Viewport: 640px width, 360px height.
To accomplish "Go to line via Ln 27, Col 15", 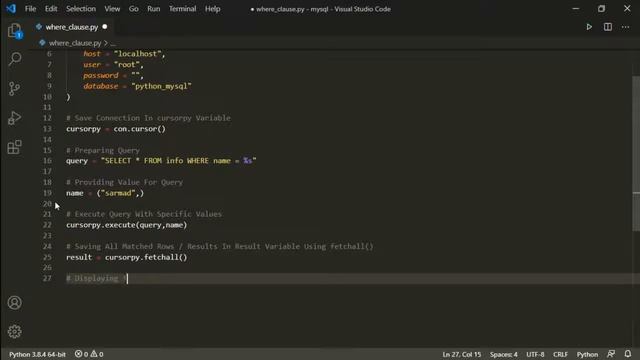I will pyautogui.click(x=462, y=354).
